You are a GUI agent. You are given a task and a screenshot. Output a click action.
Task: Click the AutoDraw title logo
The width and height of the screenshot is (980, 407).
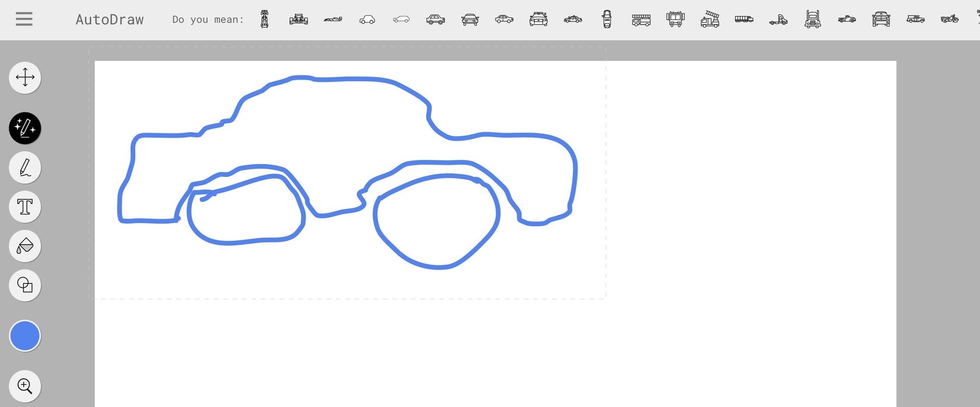coord(110,19)
